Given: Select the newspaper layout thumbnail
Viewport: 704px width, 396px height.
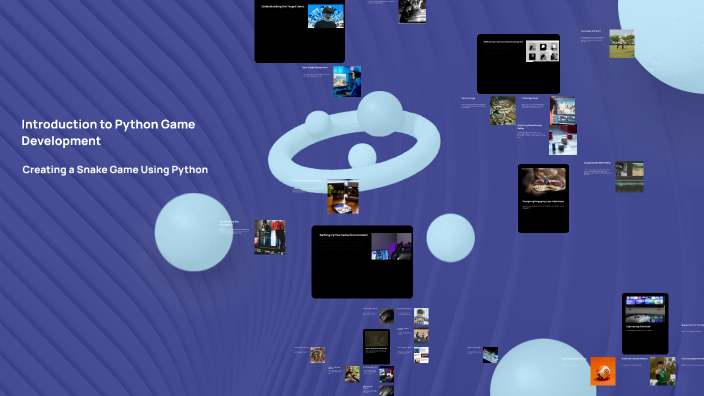Looking at the screenshot, I should click(x=421, y=355).
